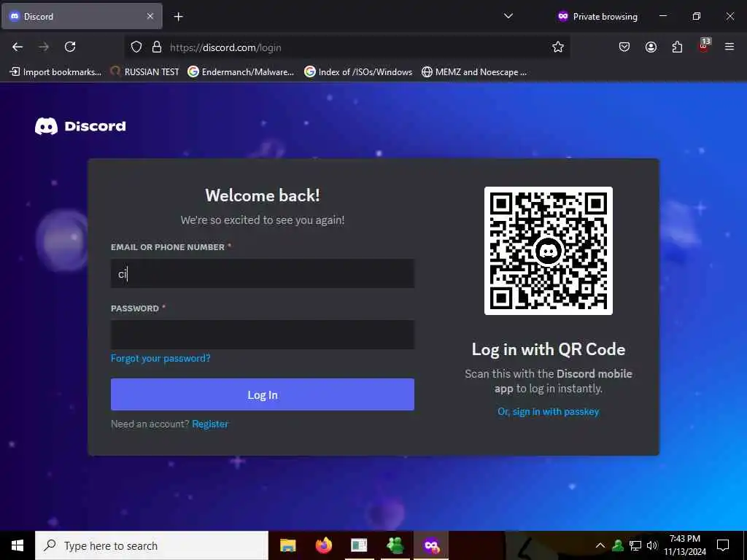Click the forward navigation arrow
747x560 pixels.
[44, 47]
